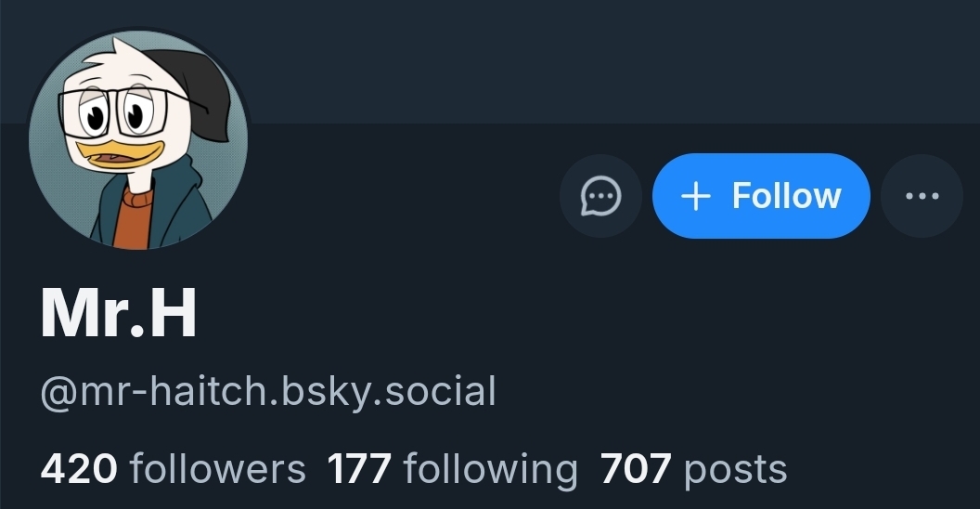Image resolution: width=980 pixels, height=509 pixels.
Task: View the 420 followers list
Action: [174, 469]
